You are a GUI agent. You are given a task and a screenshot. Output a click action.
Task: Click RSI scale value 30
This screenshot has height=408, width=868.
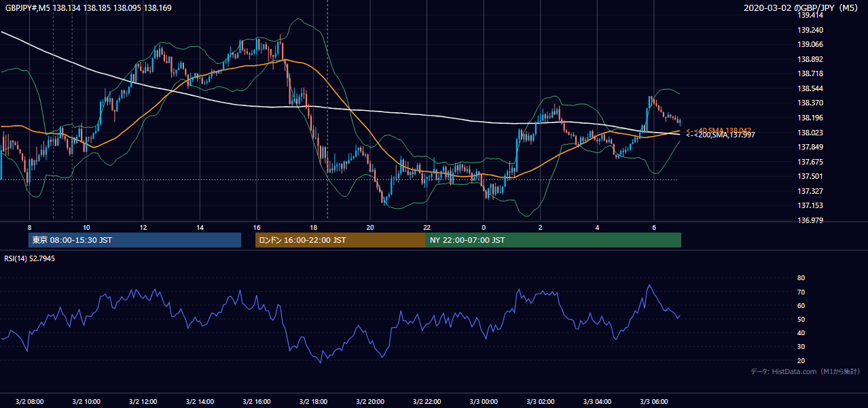pyautogui.click(x=801, y=347)
